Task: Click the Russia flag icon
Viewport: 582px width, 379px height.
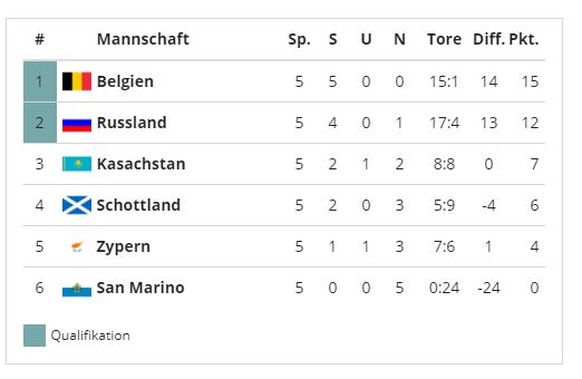Action: click(x=76, y=125)
